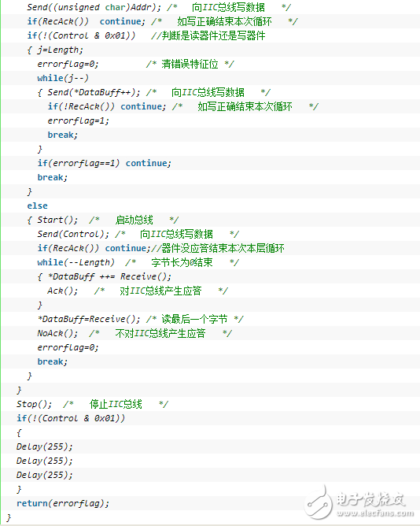The width and height of the screenshot is (420, 526).
Task: Click '*DataBuff=Receive();' statement
Action: coord(89,319)
